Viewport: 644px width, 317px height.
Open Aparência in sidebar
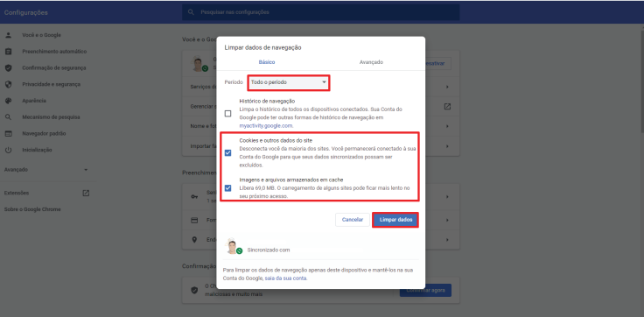click(x=34, y=101)
